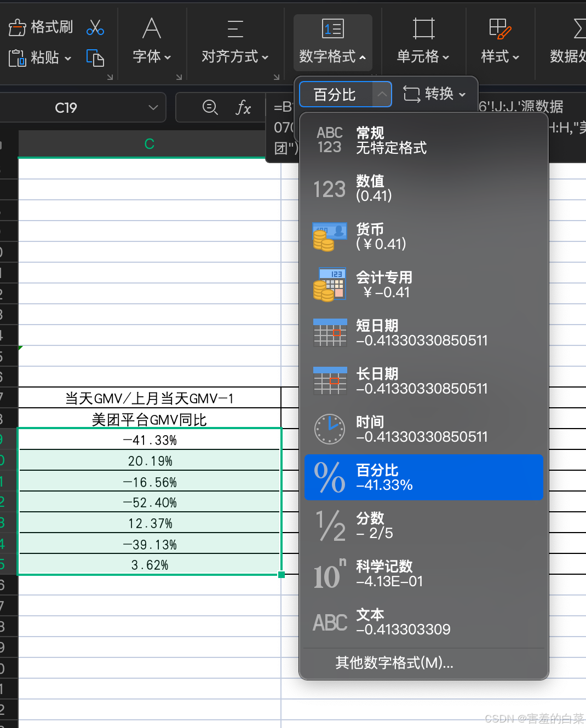Click cell showing −39.13%
This screenshot has height=728, width=586.
pyautogui.click(x=150, y=544)
